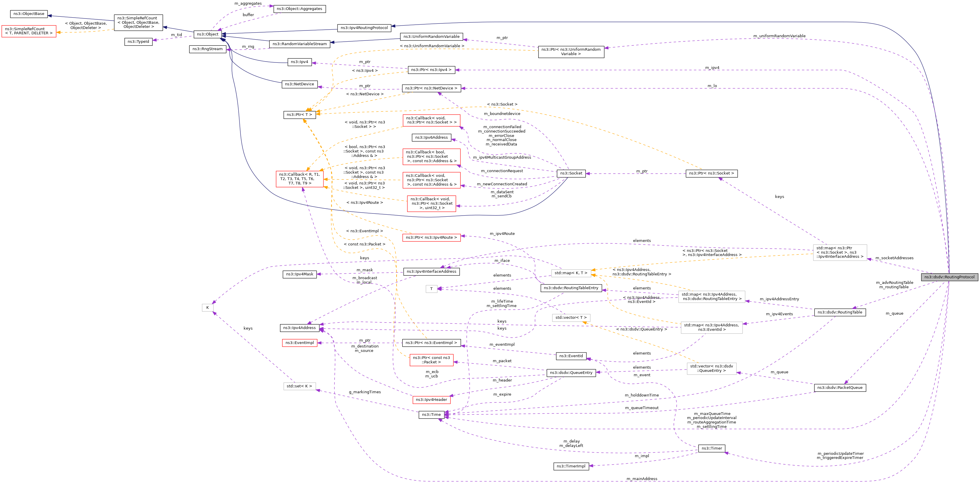Open Callback< bool, Ptr<Socket>, const Address & > node

[431, 157]
